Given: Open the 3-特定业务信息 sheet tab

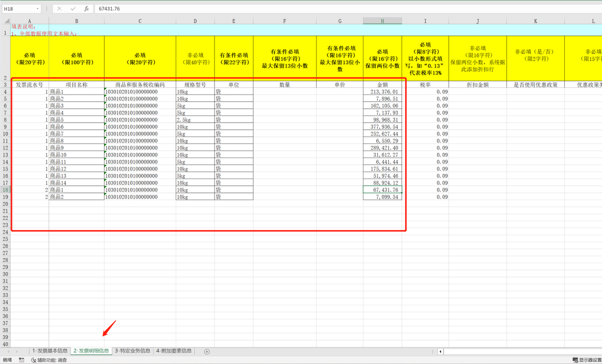Looking at the screenshot, I should [133, 351].
